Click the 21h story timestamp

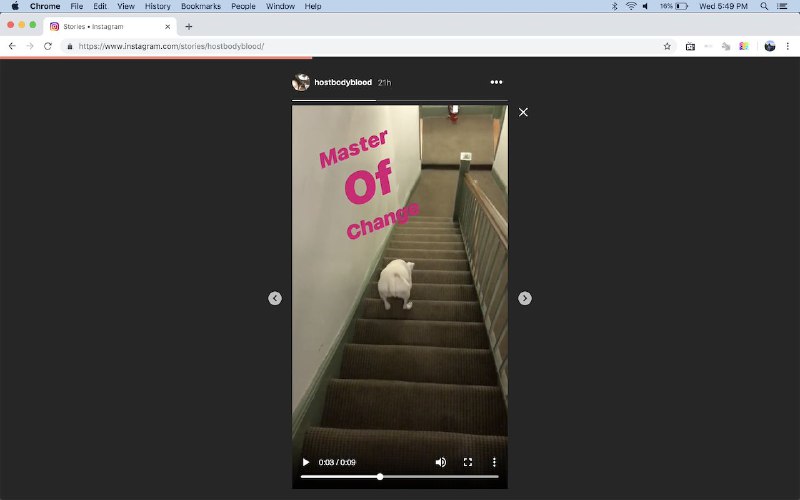384,83
